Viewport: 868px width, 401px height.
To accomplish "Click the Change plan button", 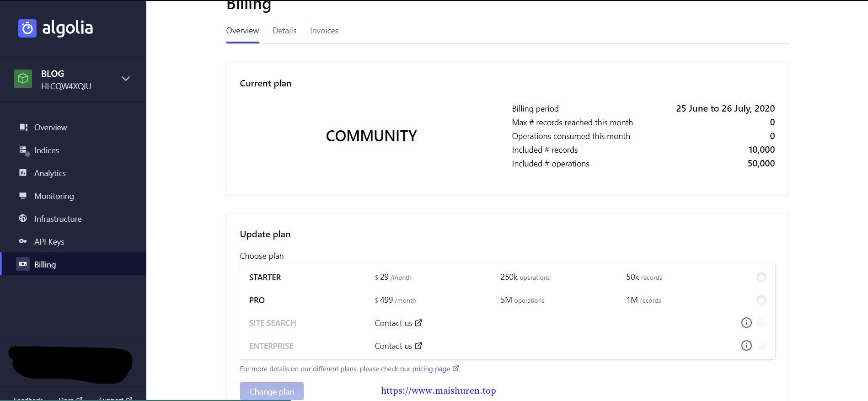I will pos(272,391).
